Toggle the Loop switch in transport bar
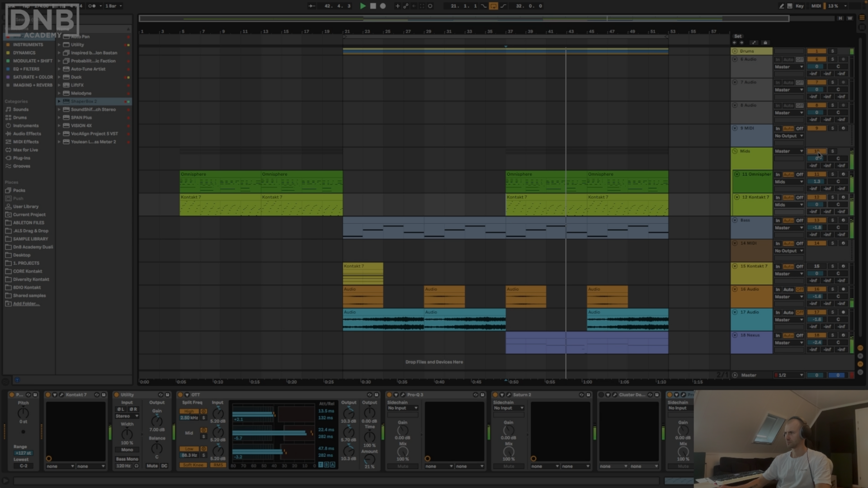This screenshot has width=868, height=488. [493, 6]
